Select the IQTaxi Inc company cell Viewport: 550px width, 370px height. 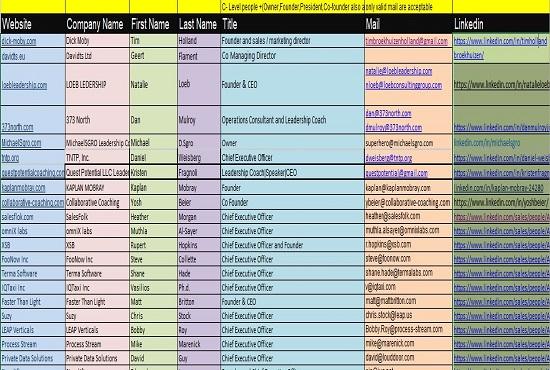(x=97, y=288)
